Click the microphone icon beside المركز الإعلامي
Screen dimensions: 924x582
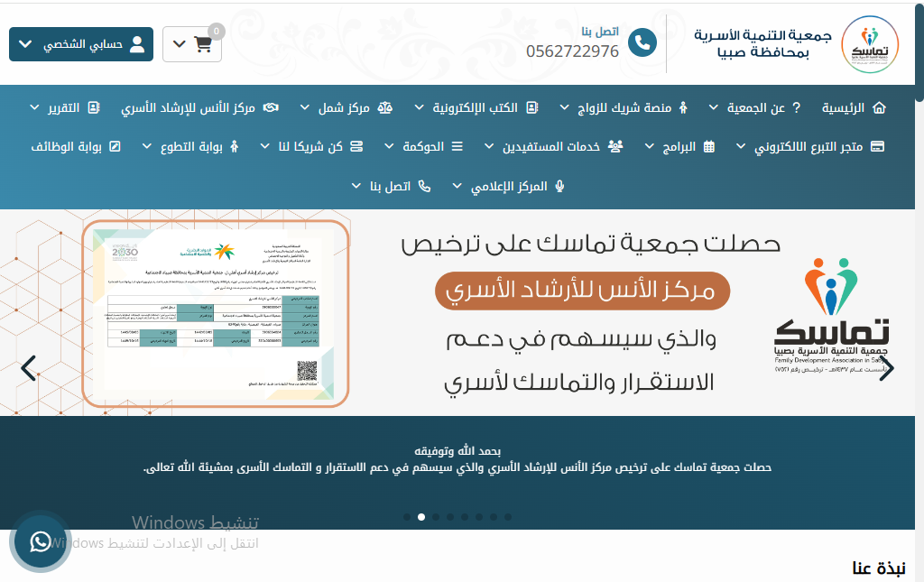point(559,186)
